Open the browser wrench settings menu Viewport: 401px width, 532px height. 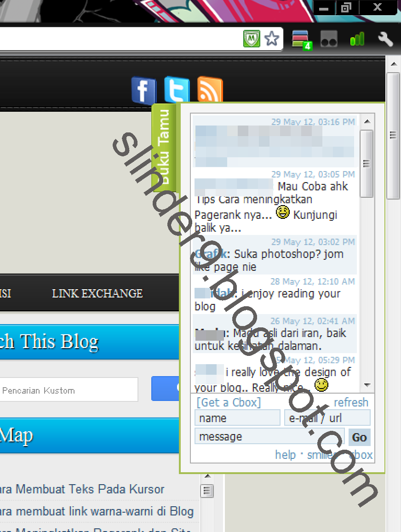[386, 39]
